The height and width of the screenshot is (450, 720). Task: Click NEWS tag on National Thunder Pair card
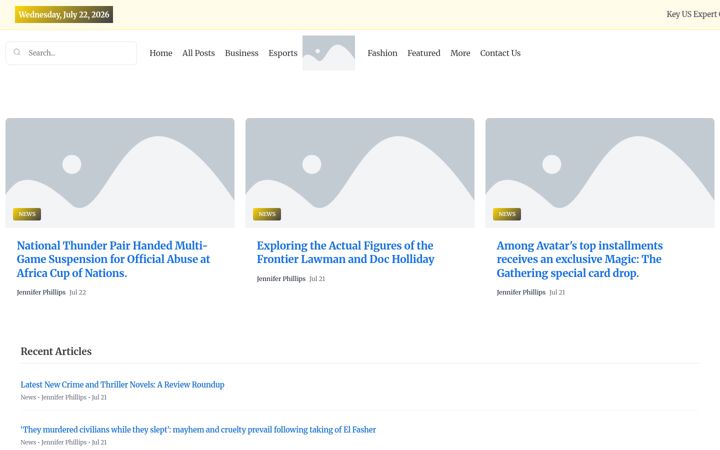(x=27, y=214)
